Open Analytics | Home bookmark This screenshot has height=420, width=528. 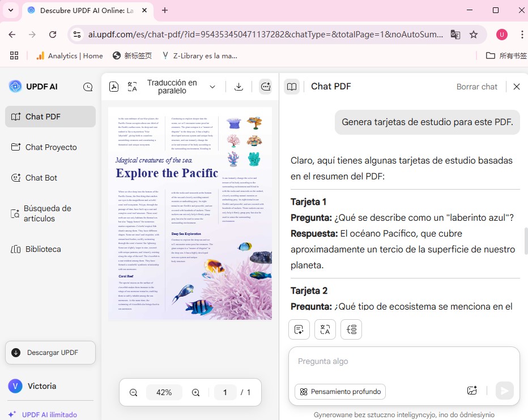pos(69,56)
